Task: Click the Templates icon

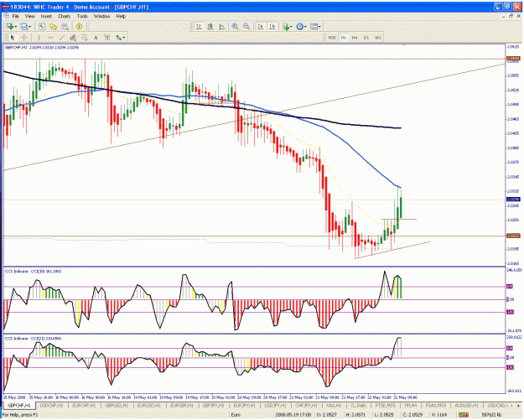Action: (314, 26)
